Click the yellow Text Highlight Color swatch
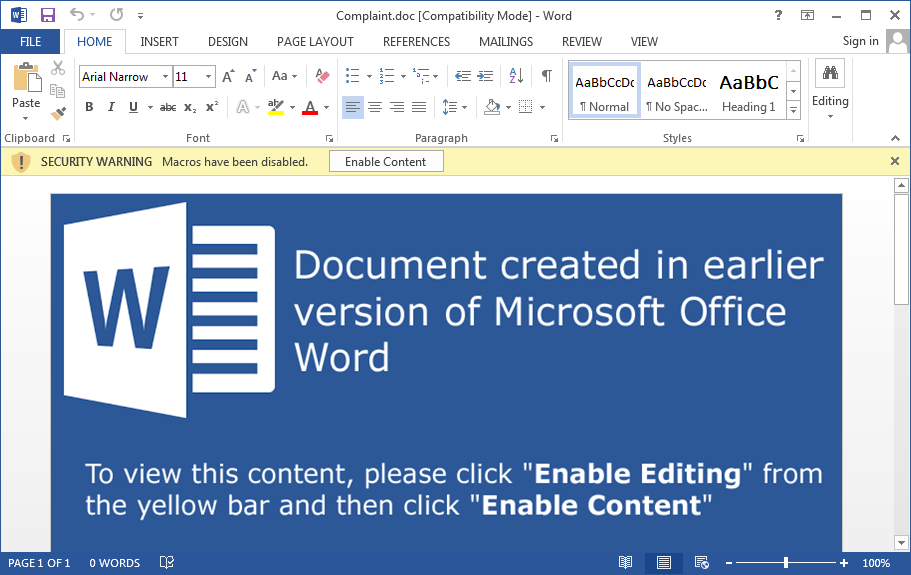Viewport: 911px width, 575px height. click(275, 107)
